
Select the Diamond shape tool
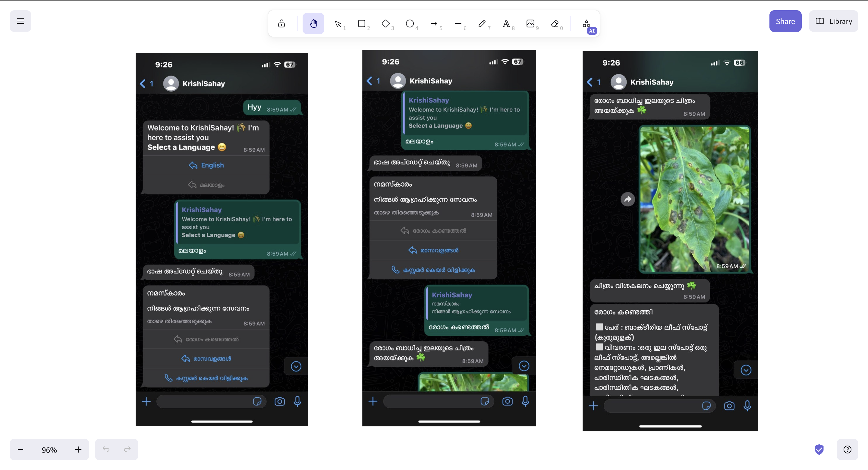click(x=386, y=23)
